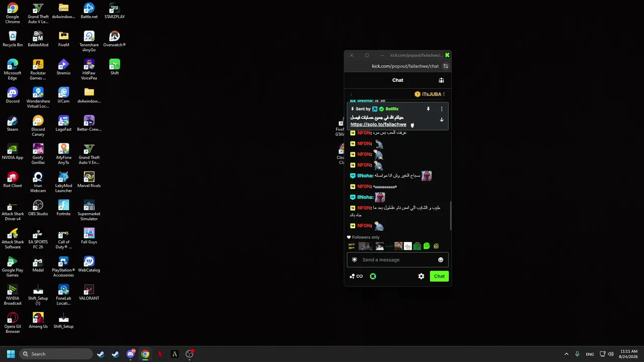Open the emoji picker smiley

tap(441, 260)
